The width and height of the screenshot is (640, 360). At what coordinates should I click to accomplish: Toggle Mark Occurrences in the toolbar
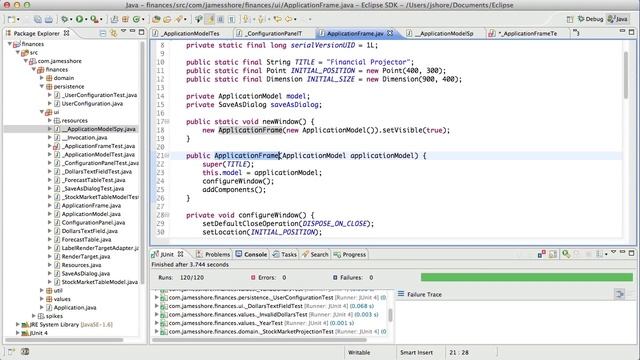click(210, 19)
